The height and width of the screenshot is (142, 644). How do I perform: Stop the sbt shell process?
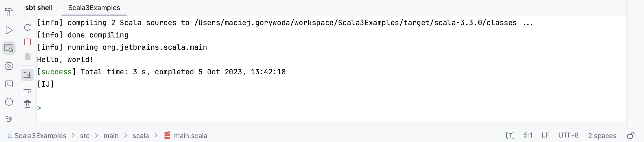(27, 42)
